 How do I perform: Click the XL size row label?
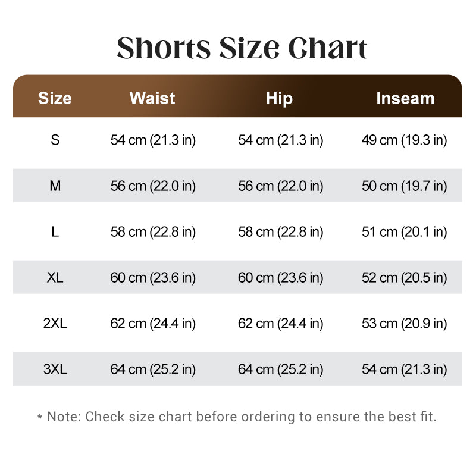coord(55,277)
